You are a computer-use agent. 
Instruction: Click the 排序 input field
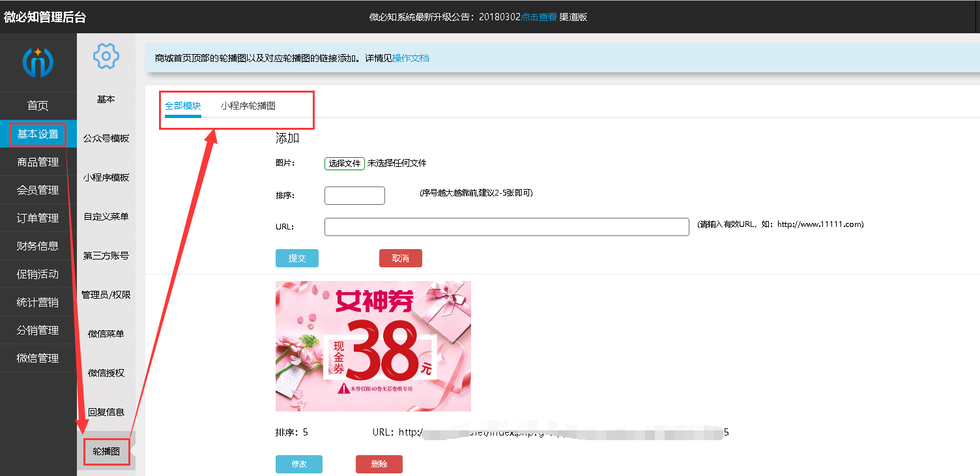354,195
